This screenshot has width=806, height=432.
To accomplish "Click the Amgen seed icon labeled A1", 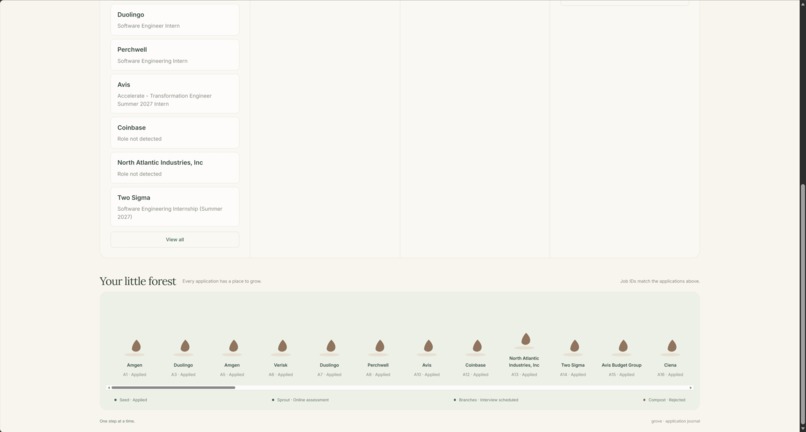I will 136,346.
